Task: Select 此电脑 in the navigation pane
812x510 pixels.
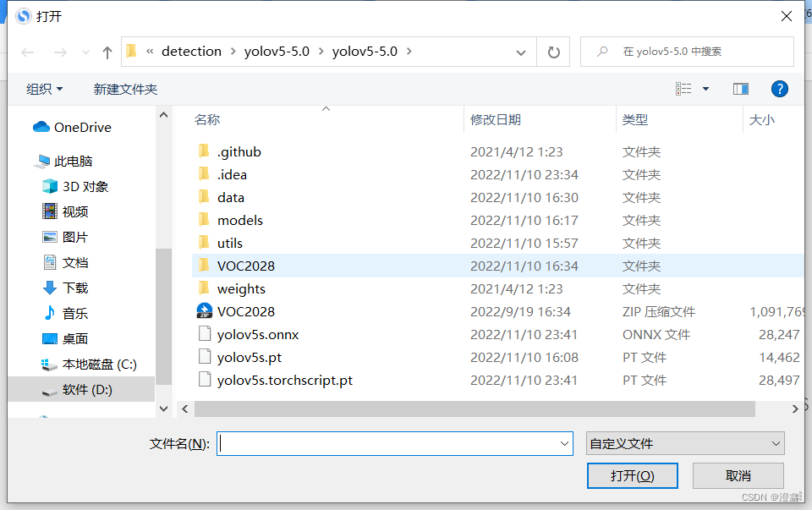Action: pyautogui.click(x=73, y=161)
